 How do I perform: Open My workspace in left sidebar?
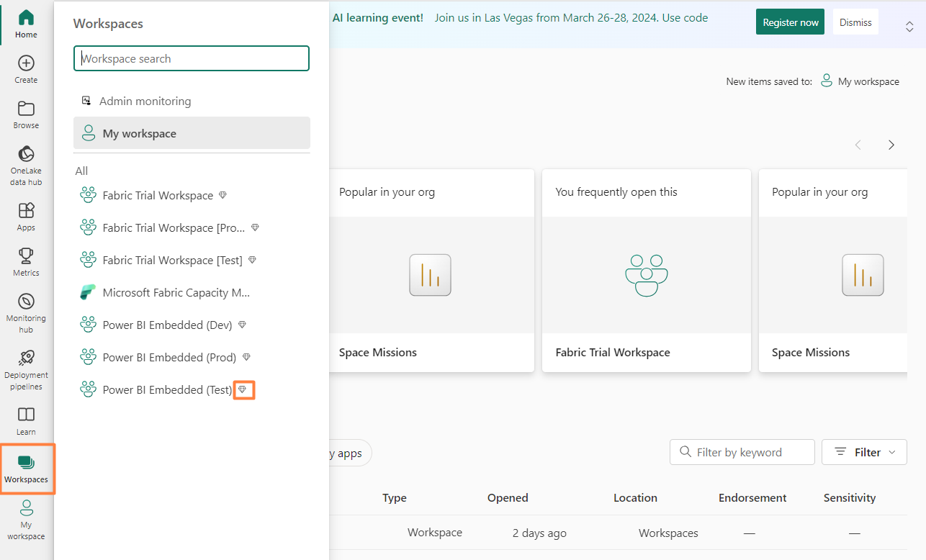[x=26, y=520]
